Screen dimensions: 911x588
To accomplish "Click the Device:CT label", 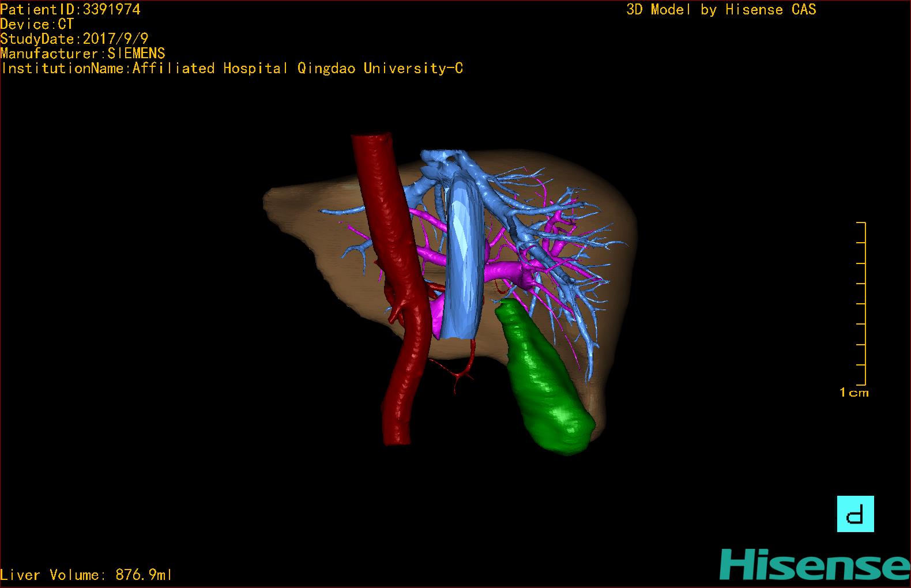I will (x=37, y=24).
